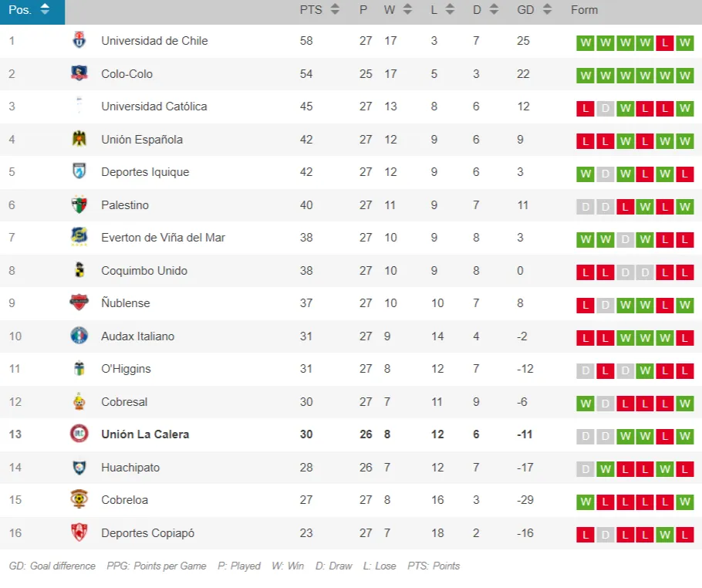The image size is (702, 588).
Task: Click the Audax Italiano club crest
Action: pyautogui.click(x=79, y=336)
